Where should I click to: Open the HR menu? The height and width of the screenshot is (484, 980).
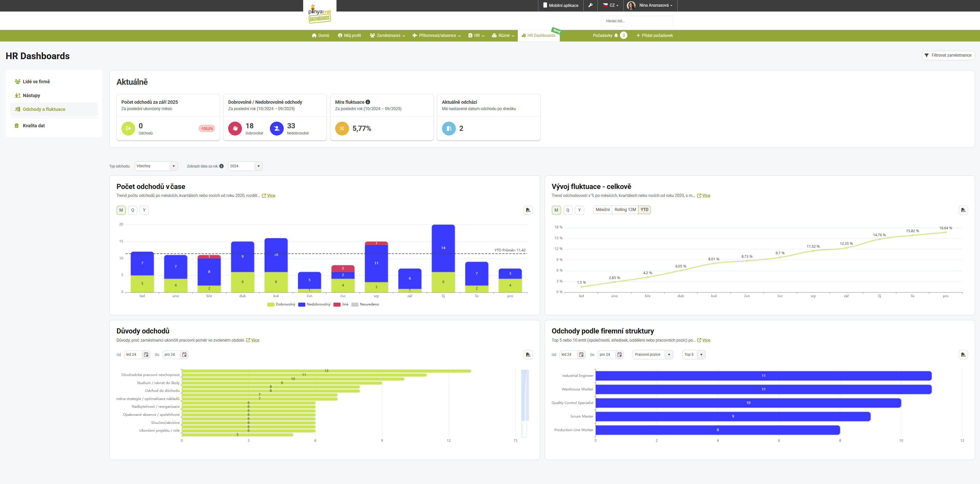point(476,35)
